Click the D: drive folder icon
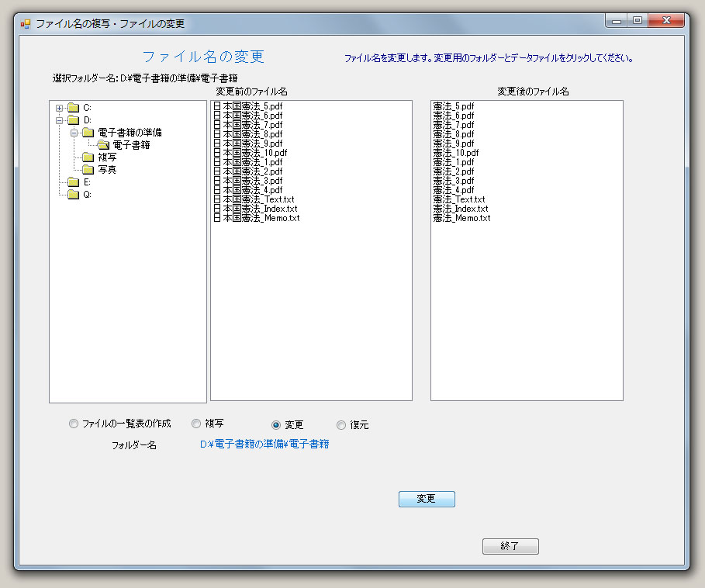 pyautogui.click(x=73, y=120)
